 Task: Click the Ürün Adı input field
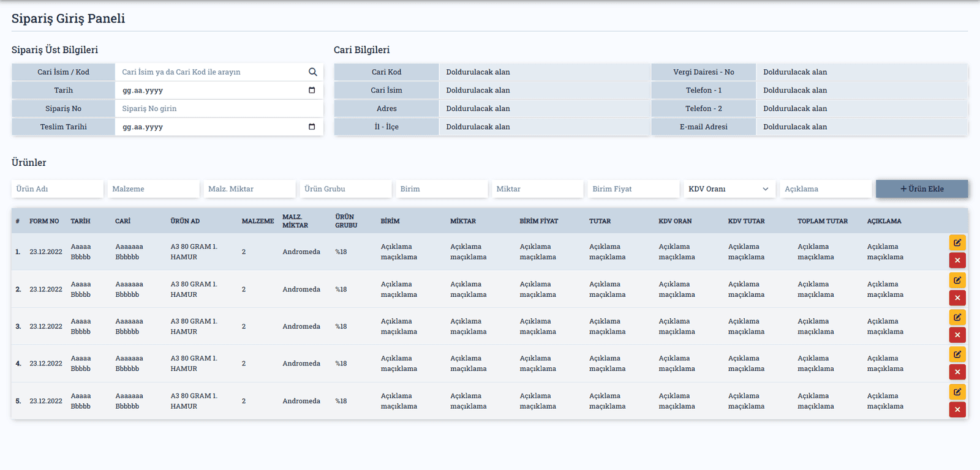click(58, 189)
